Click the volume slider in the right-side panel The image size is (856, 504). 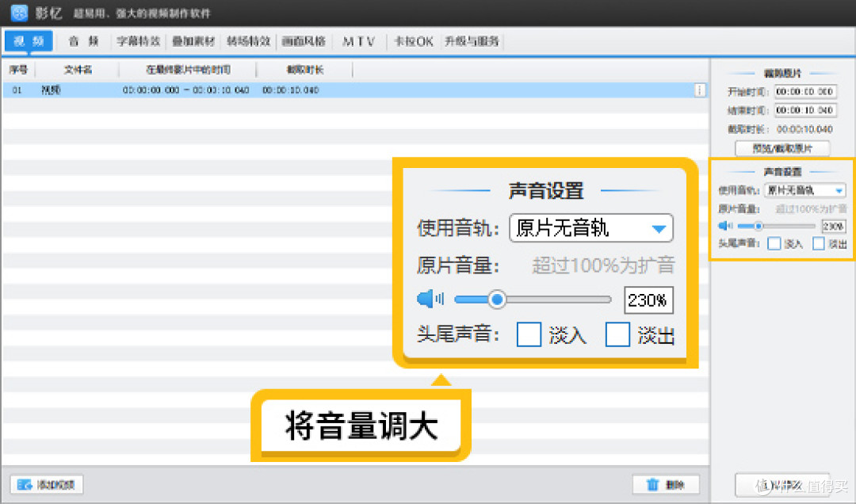point(776,226)
